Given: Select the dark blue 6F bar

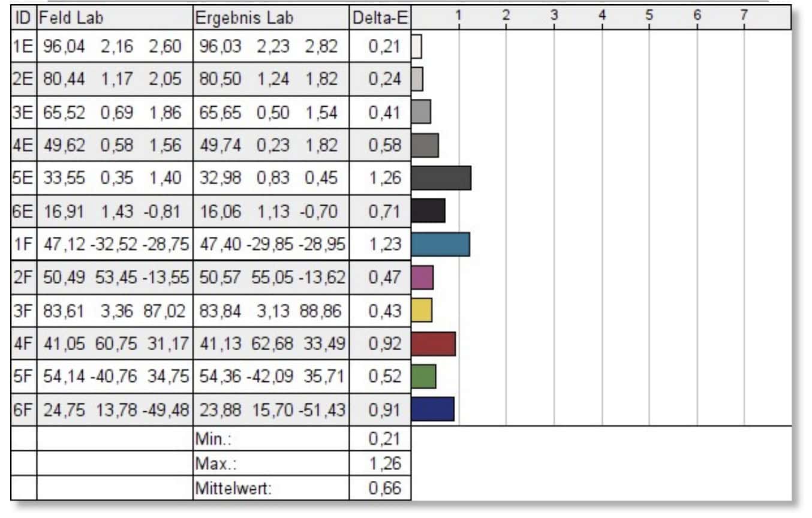Looking at the screenshot, I should point(432,409).
